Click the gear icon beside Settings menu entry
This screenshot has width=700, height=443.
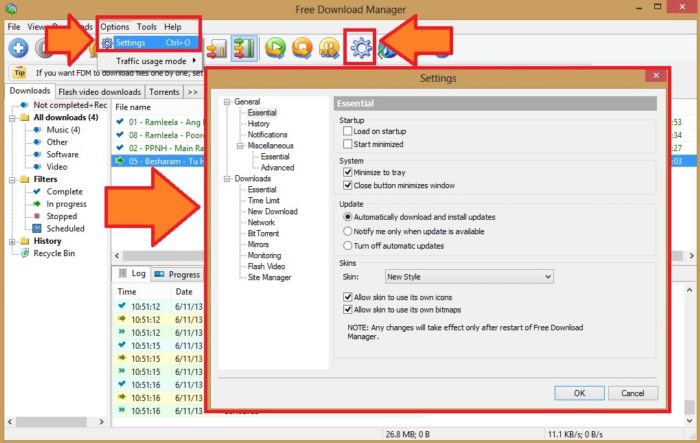[x=107, y=43]
